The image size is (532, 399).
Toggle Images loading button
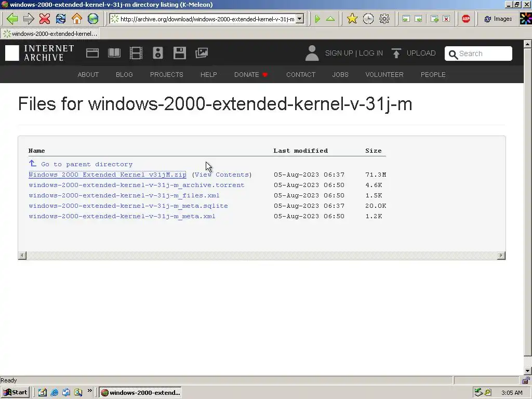498,19
